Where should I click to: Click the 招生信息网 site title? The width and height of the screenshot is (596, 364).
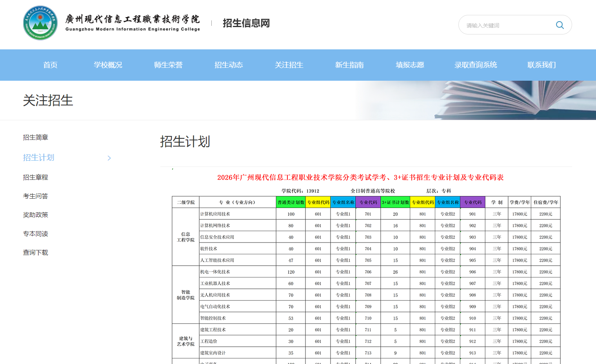click(246, 23)
